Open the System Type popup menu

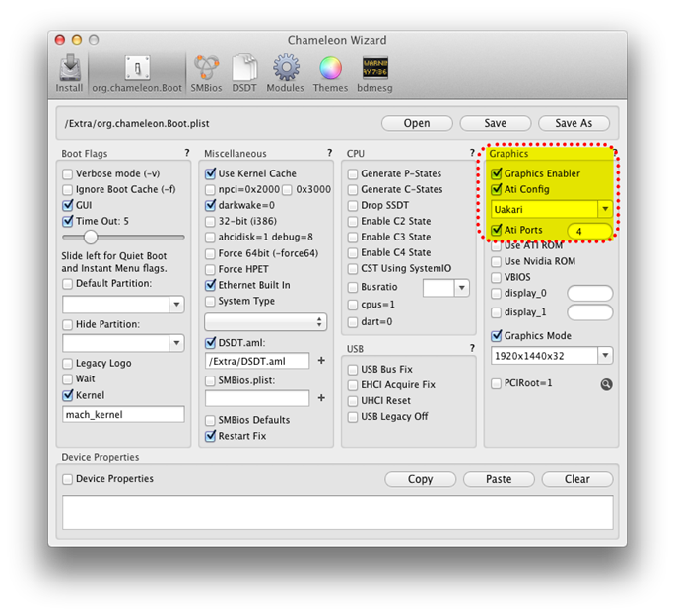click(265, 322)
